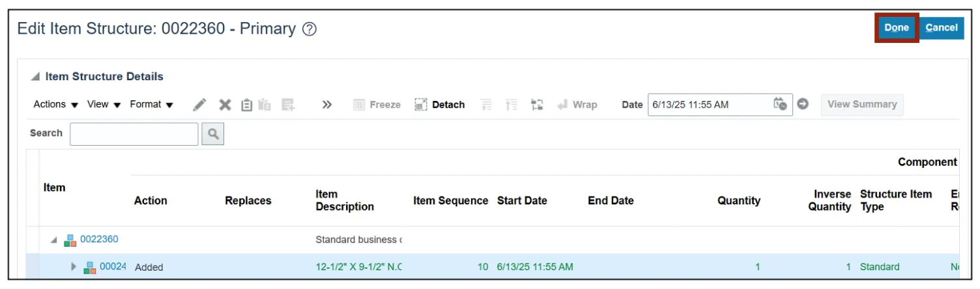The image size is (980, 289).
Task: Click the X delete icon in toolbar
Action: click(225, 105)
